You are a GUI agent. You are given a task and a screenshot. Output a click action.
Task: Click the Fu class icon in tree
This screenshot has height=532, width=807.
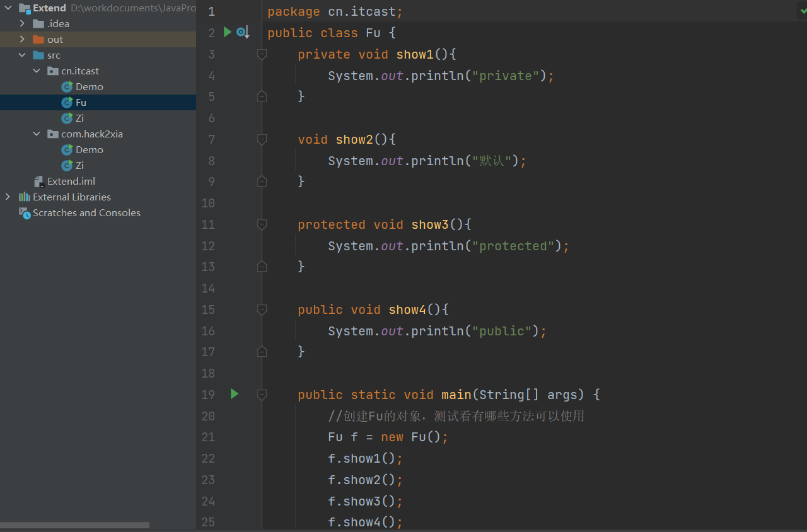point(67,103)
